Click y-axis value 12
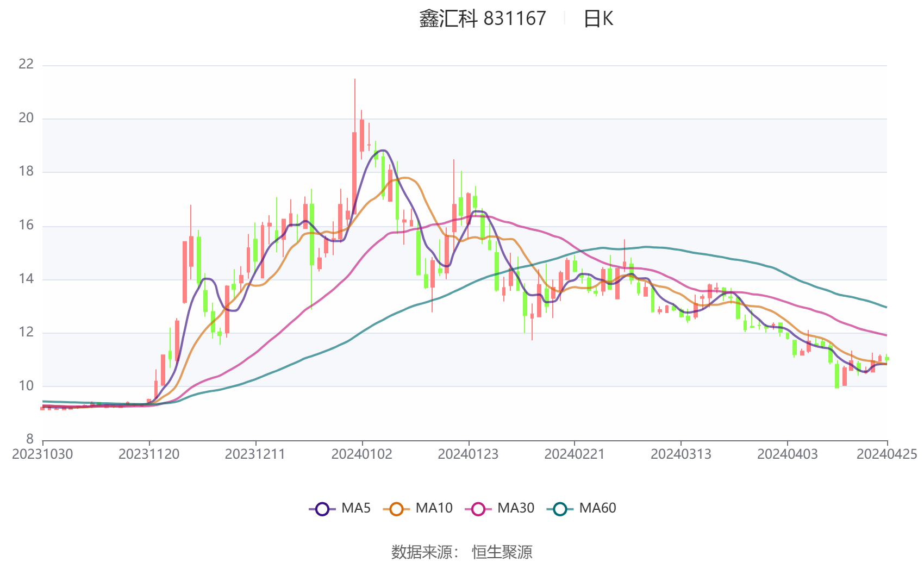 point(26,332)
